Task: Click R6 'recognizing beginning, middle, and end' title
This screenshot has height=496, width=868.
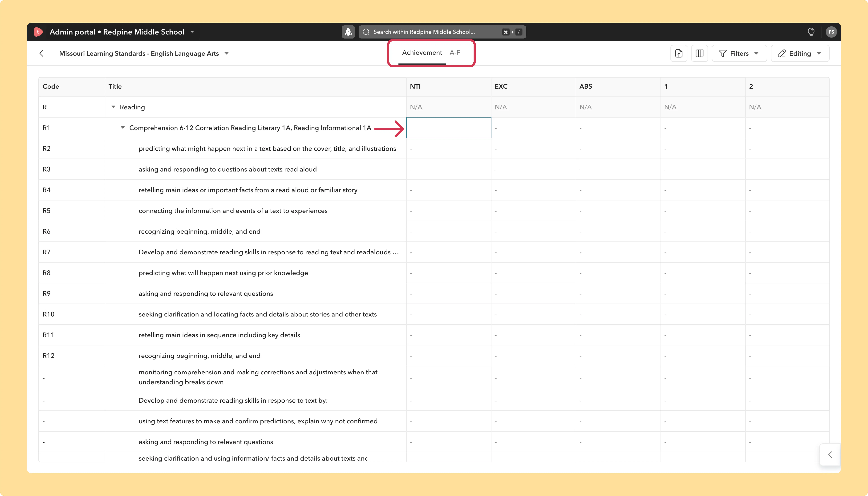Action: point(199,232)
